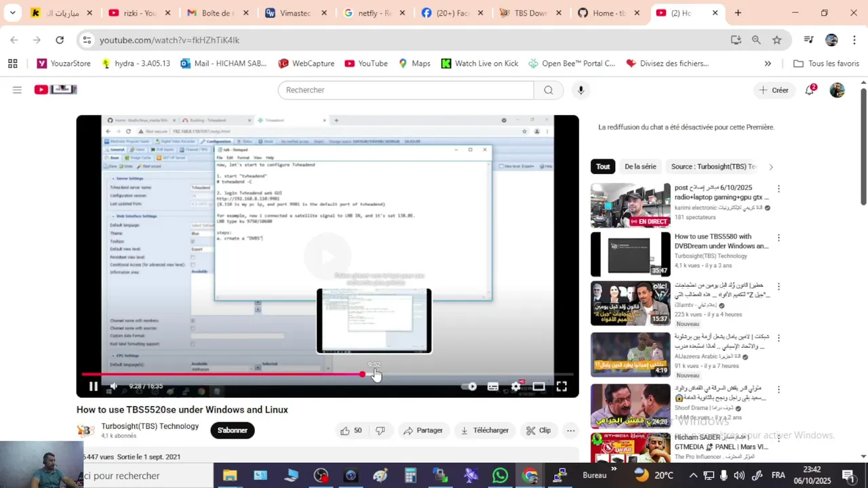Image resolution: width=868 pixels, height=488 pixels.
Task: Open Calculator from the taskbar
Action: [410, 475]
